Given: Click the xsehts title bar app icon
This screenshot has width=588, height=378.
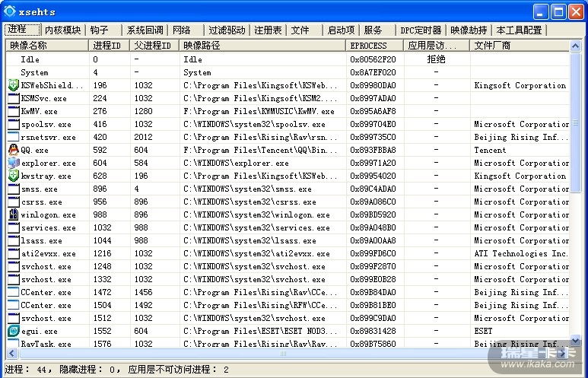Looking at the screenshot, I should [x=10, y=11].
